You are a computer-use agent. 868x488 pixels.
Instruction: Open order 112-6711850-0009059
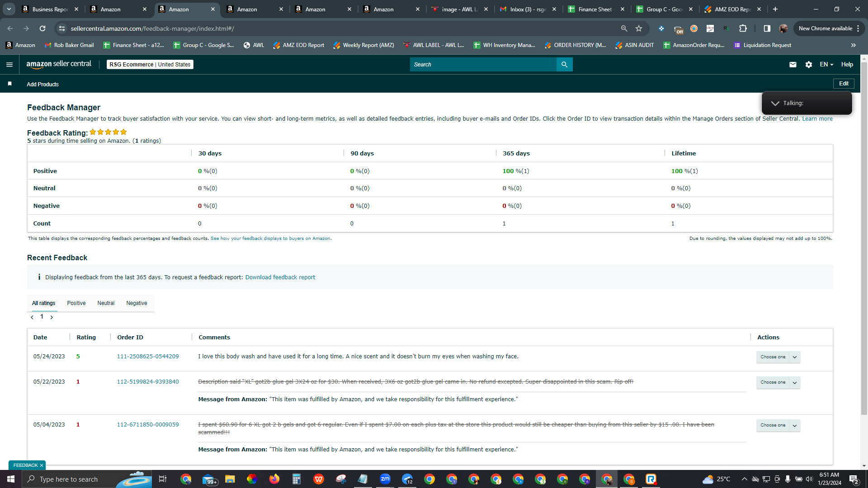[x=148, y=425]
